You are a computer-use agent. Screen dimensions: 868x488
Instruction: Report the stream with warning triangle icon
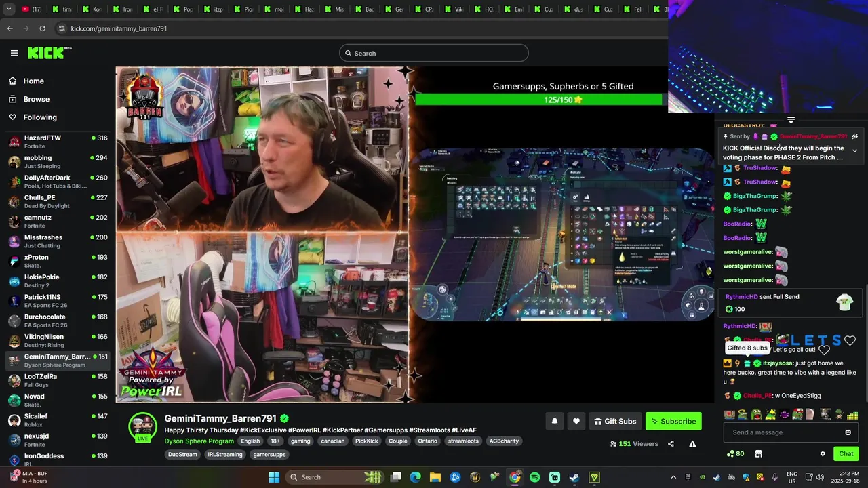point(692,444)
